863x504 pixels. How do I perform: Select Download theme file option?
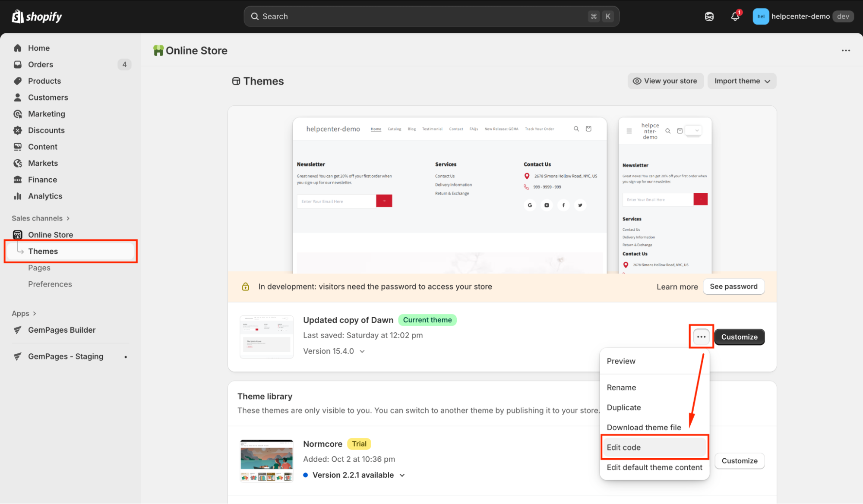pos(644,427)
